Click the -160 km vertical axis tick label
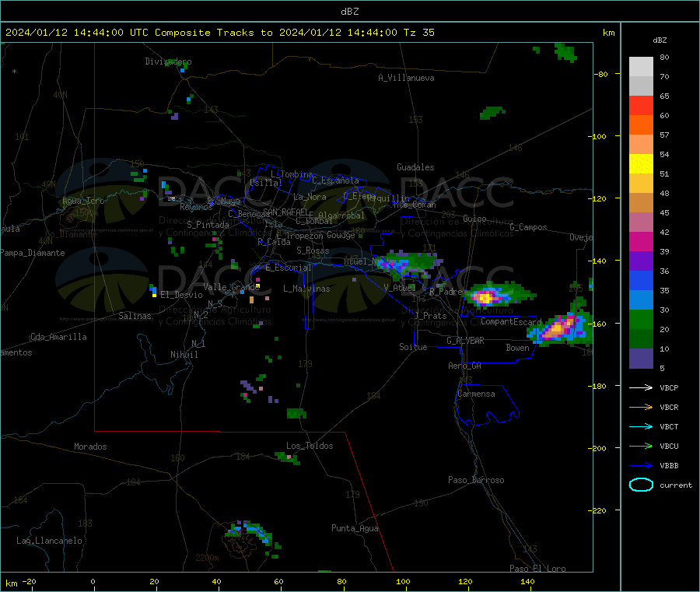 coord(597,324)
